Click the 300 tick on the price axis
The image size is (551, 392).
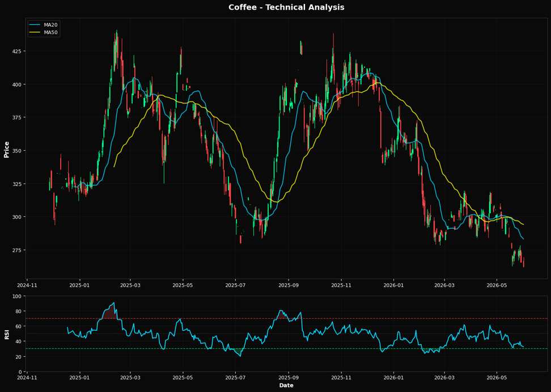coord(18,217)
